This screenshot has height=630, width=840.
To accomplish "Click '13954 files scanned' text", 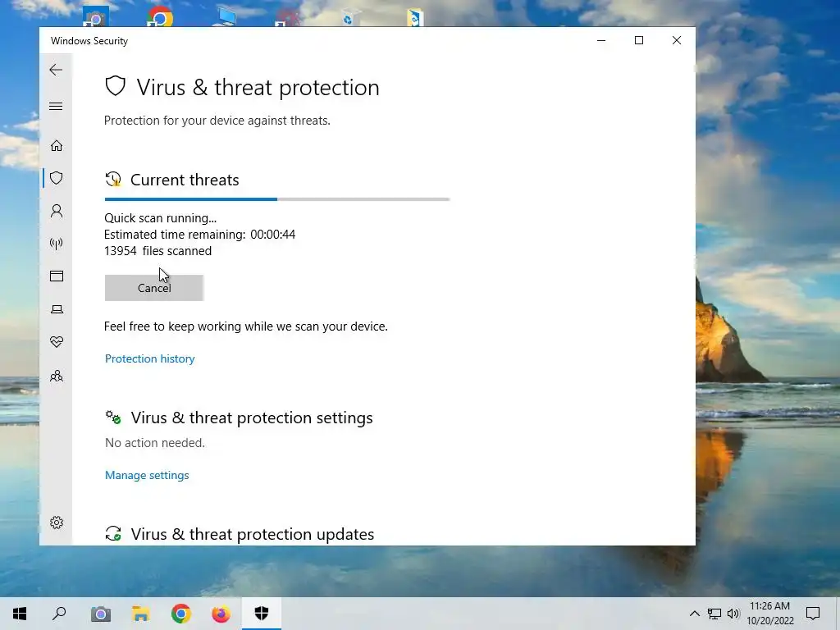I will coord(158,251).
